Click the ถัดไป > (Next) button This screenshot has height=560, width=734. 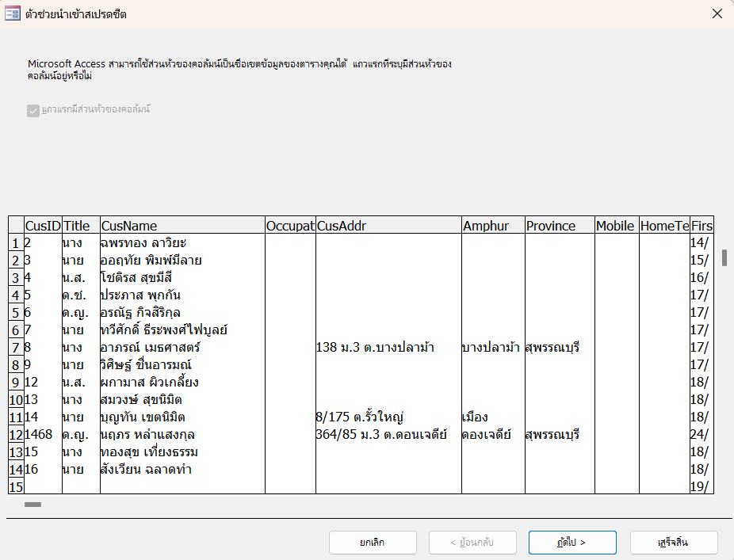click(x=572, y=543)
